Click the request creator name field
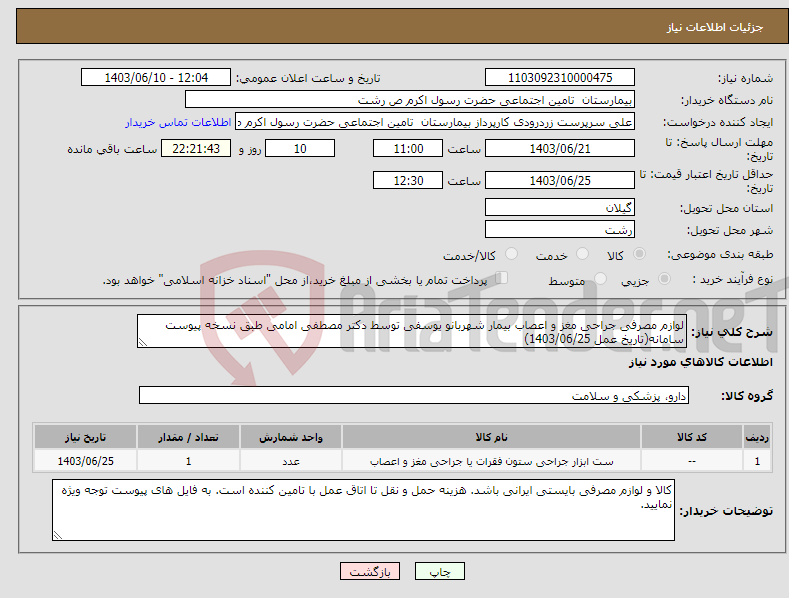 (435, 122)
